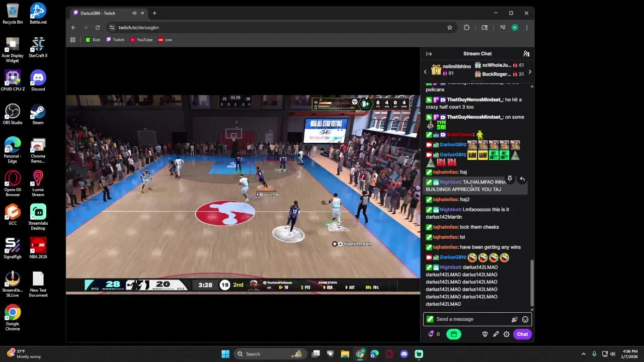
Task: Open shield mode icon below chat
Action: click(485, 334)
